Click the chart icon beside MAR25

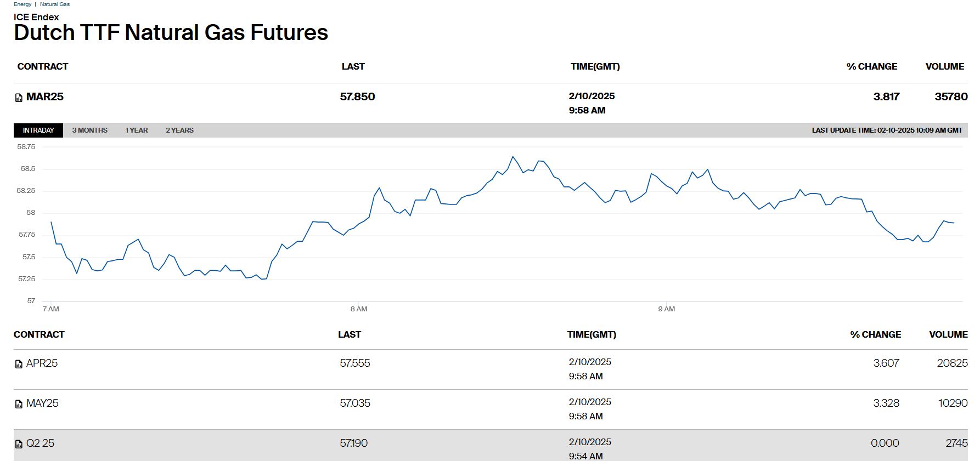coord(19,98)
